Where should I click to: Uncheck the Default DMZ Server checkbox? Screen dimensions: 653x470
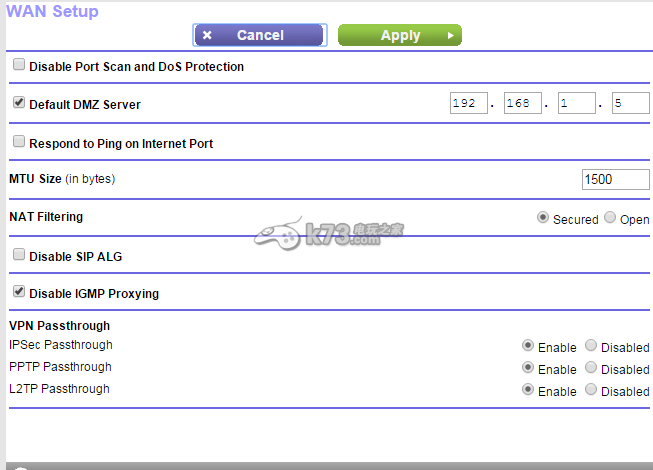point(19,103)
